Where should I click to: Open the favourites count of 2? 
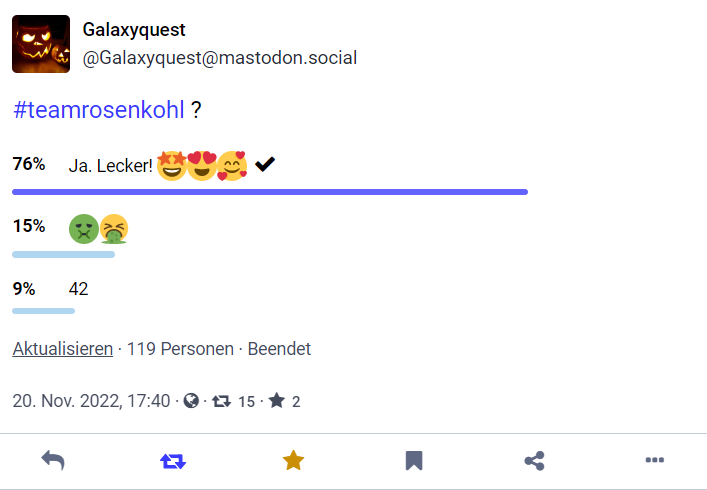pos(284,401)
